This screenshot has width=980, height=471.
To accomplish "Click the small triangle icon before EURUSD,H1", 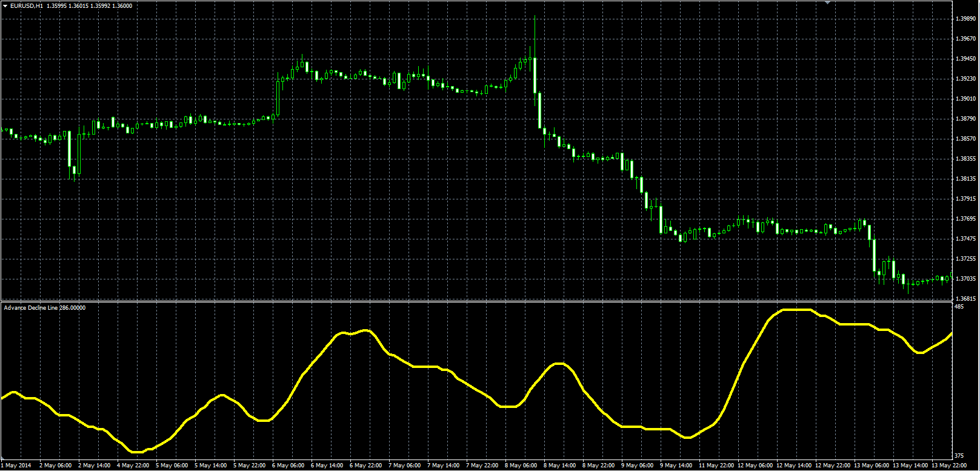I will [x=5, y=5].
